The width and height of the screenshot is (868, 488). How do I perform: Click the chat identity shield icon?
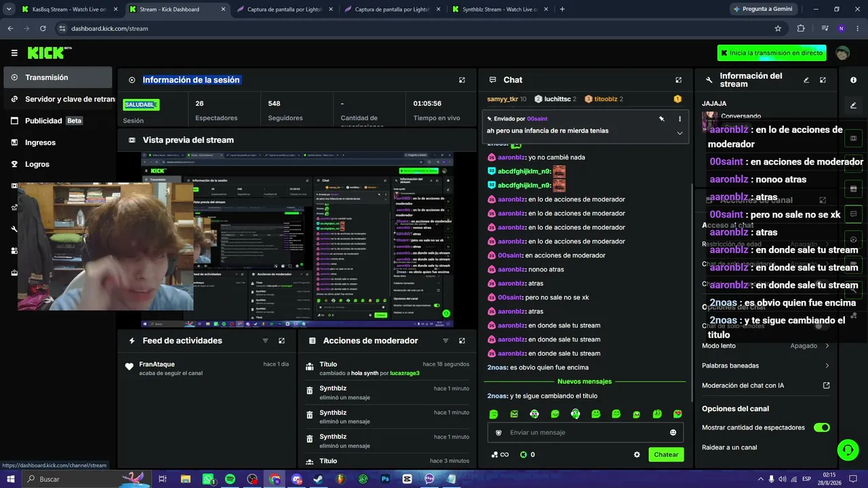[498, 432]
